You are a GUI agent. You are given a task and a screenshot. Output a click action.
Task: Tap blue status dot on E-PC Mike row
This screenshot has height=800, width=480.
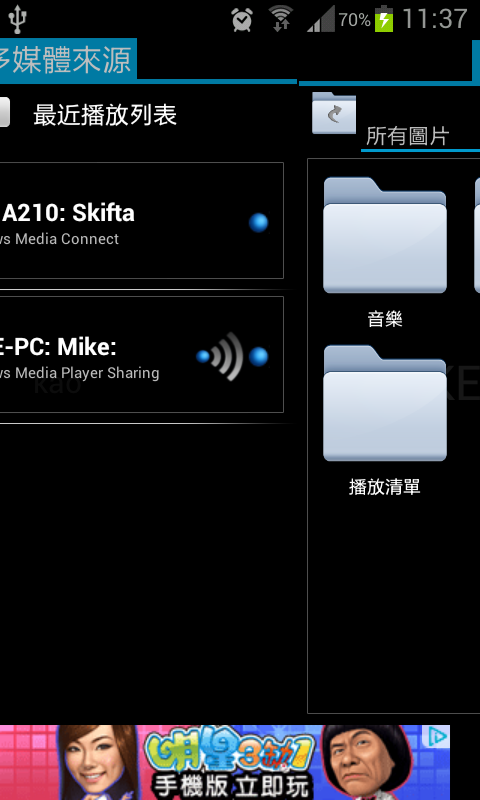259,357
